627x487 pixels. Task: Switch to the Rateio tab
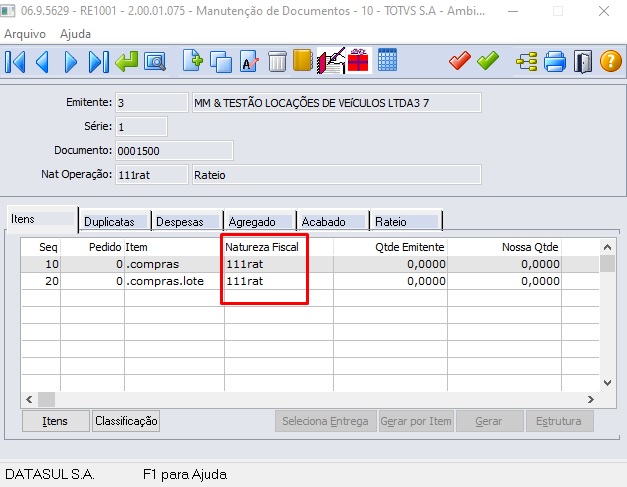tap(406, 222)
